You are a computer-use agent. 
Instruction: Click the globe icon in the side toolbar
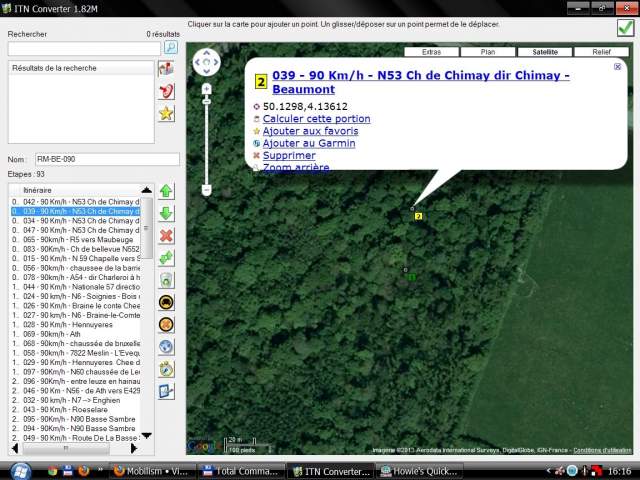click(x=166, y=346)
